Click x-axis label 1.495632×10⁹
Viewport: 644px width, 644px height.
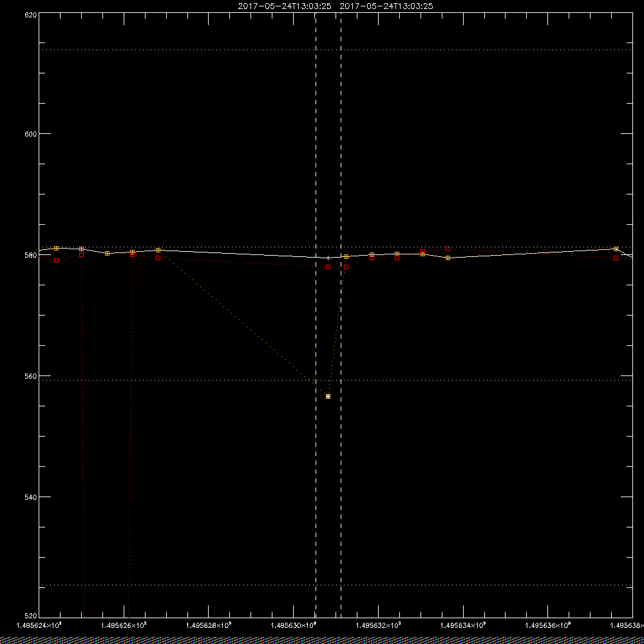point(378,625)
